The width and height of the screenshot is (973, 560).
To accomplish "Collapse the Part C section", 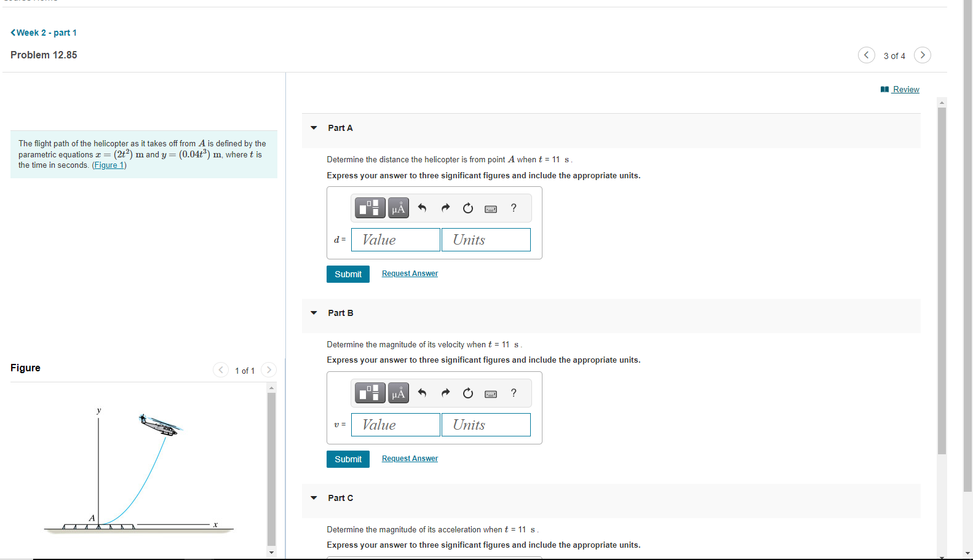I will click(314, 498).
